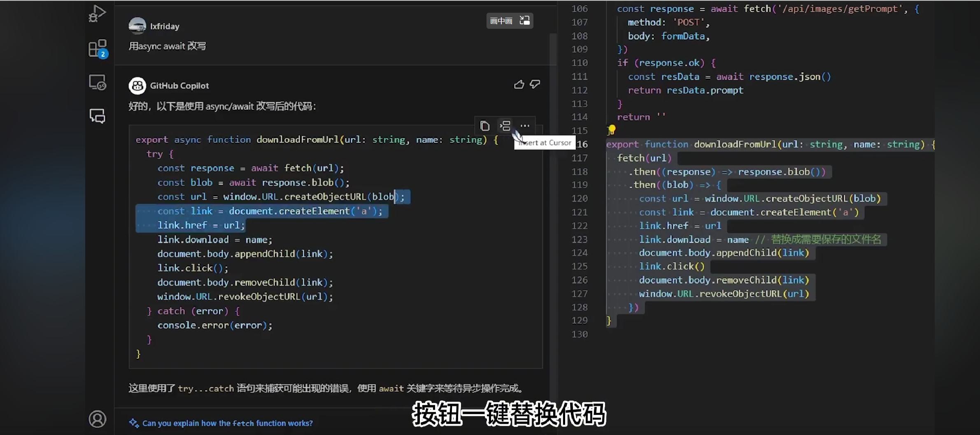Click 'if (response.ok) {' on line 110

tap(666, 63)
